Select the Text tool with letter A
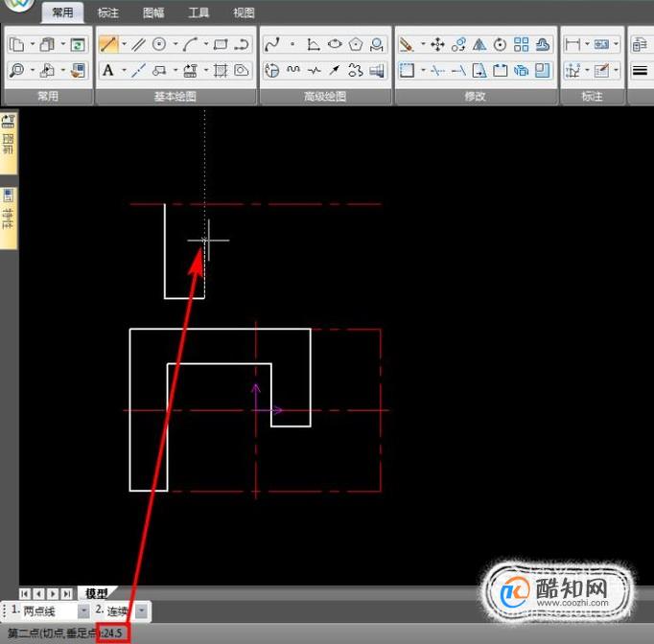The width and height of the screenshot is (654, 644). [108, 70]
